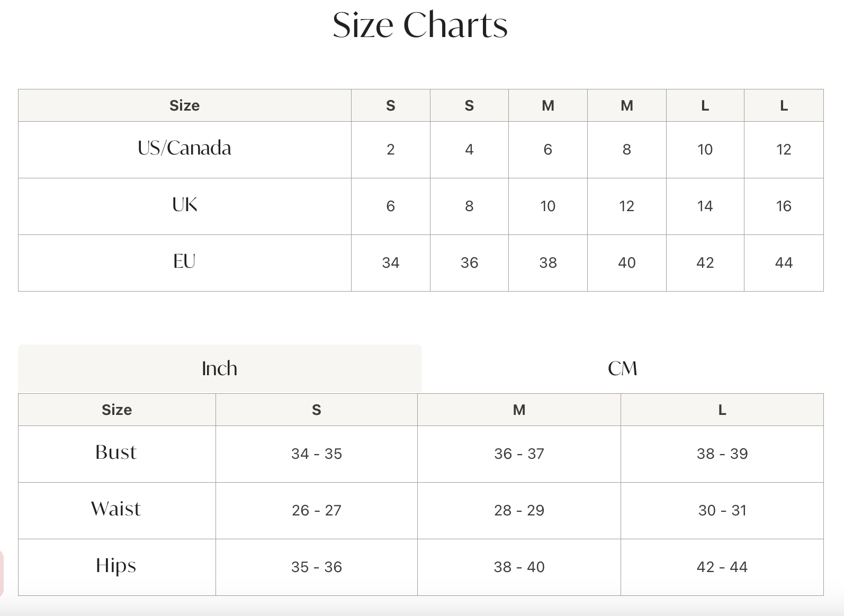
Task: Click the waist measurement 28 - 29
Action: [519, 511]
